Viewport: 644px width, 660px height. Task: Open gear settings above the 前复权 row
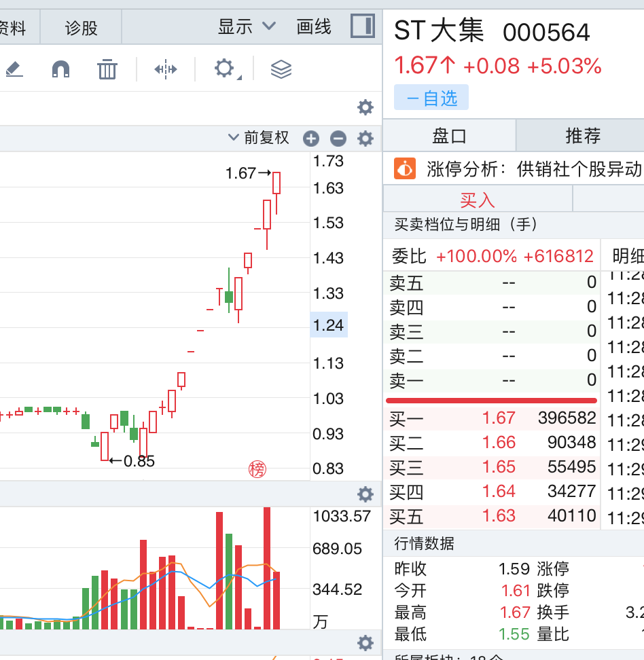(x=365, y=107)
